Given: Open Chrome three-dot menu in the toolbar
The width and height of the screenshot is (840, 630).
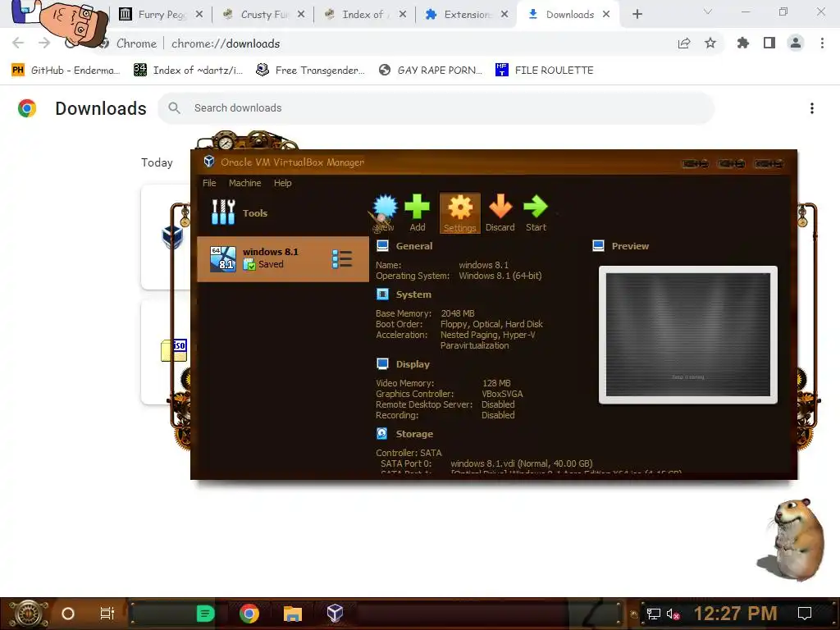Looking at the screenshot, I should pyautogui.click(x=822, y=43).
